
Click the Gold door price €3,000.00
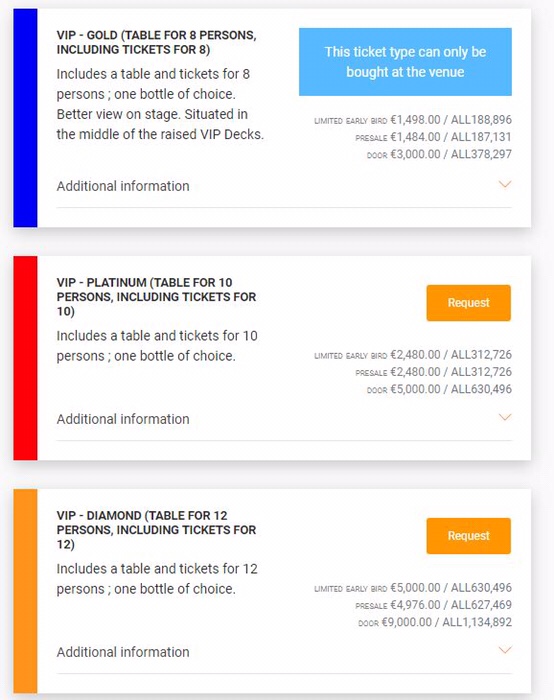(415, 154)
